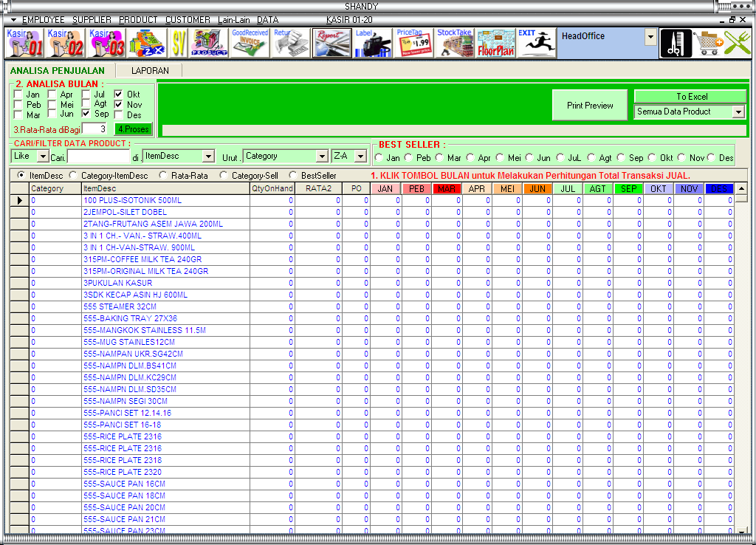Switch to the LAPORAN tab

pyautogui.click(x=150, y=70)
